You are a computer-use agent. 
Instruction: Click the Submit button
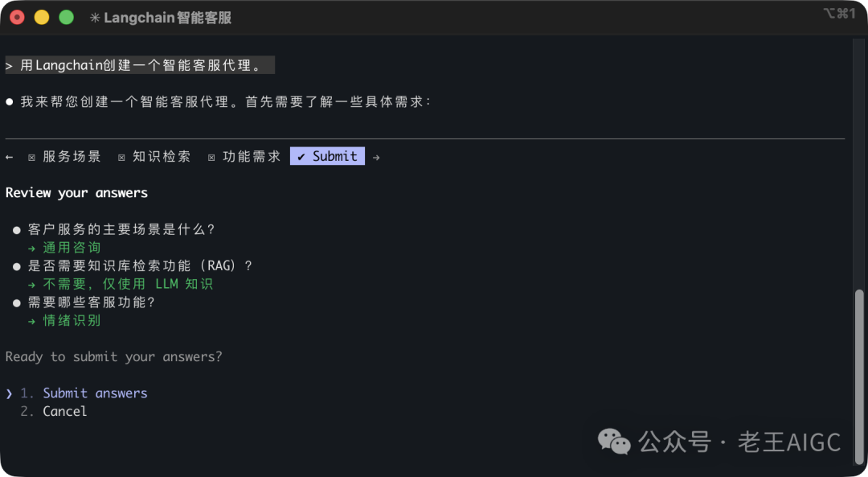[x=326, y=155]
